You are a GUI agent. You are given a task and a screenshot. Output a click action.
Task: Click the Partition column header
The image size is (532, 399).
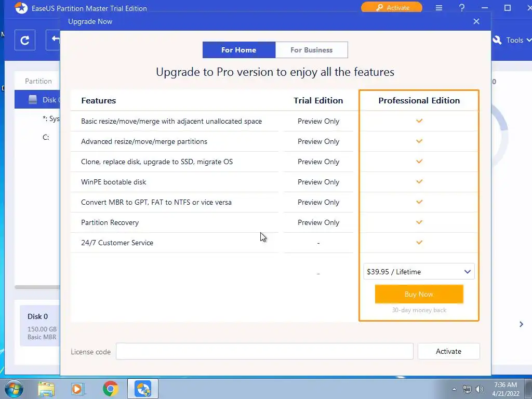pos(38,81)
